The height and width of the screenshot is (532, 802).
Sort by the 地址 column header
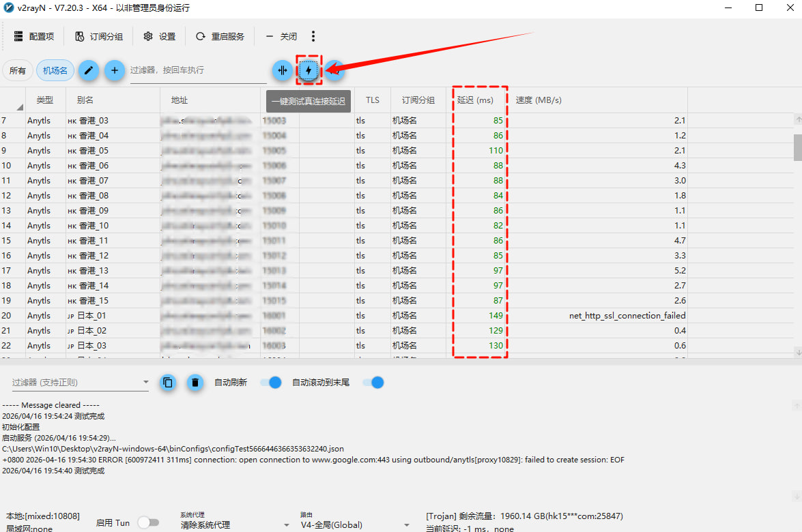tap(210, 100)
